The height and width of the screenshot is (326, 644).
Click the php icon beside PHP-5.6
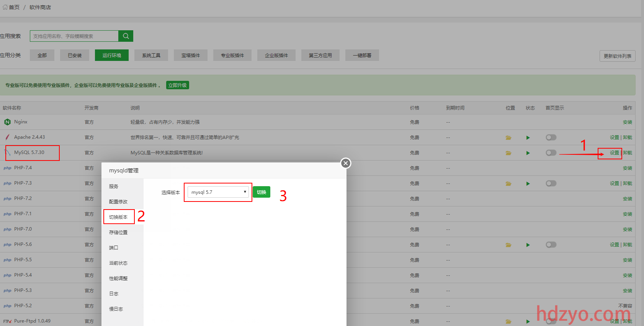[7, 245]
